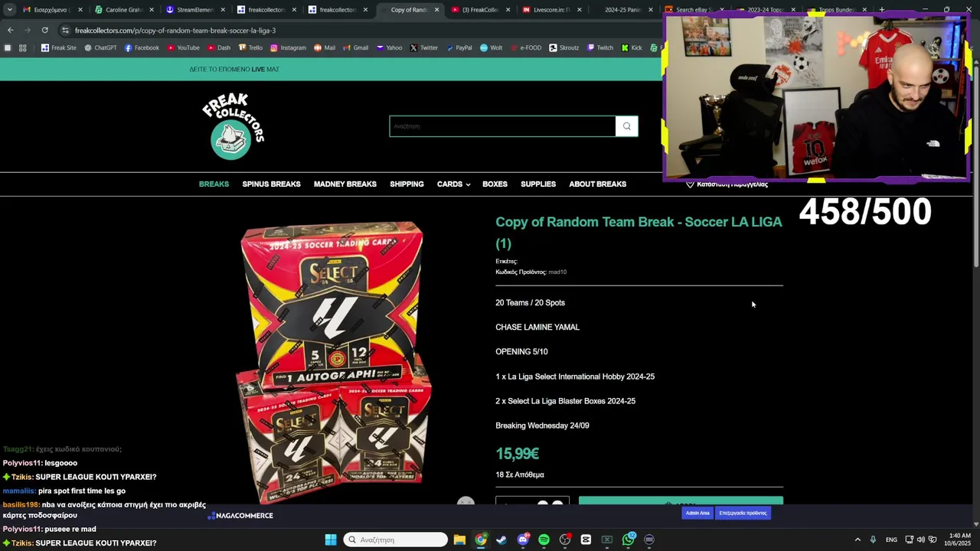The width and height of the screenshot is (980, 551).
Task: Open the SUPPLIES menu item
Action: 538,184
